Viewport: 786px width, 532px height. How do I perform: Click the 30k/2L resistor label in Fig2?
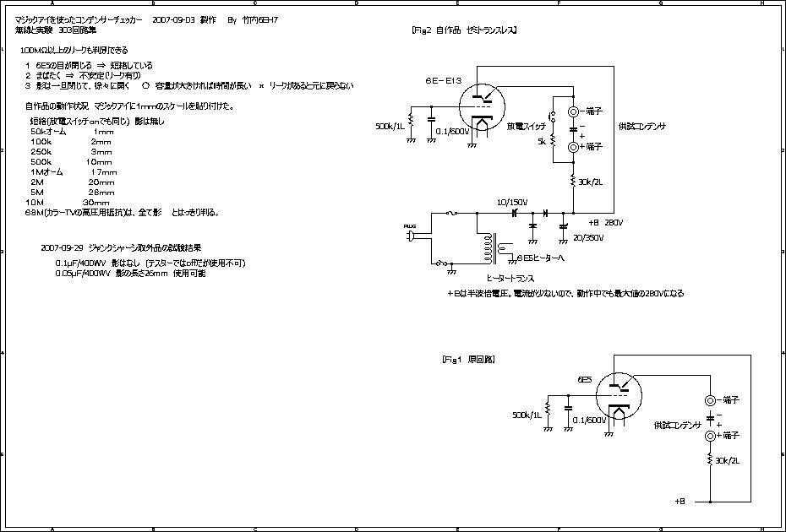[591, 182]
